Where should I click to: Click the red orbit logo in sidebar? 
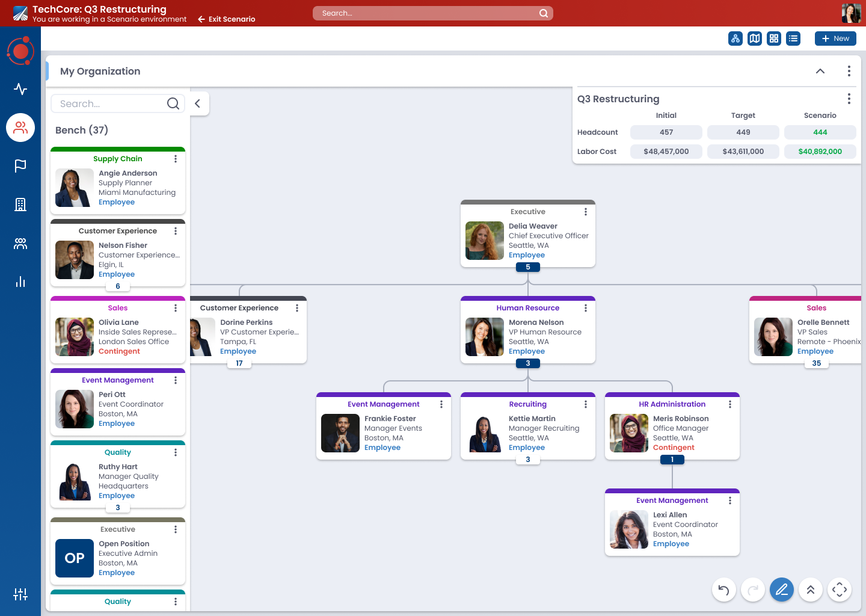click(20, 51)
